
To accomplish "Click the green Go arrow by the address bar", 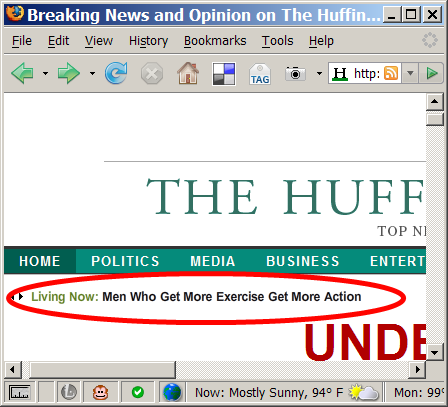I will coord(432,73).
